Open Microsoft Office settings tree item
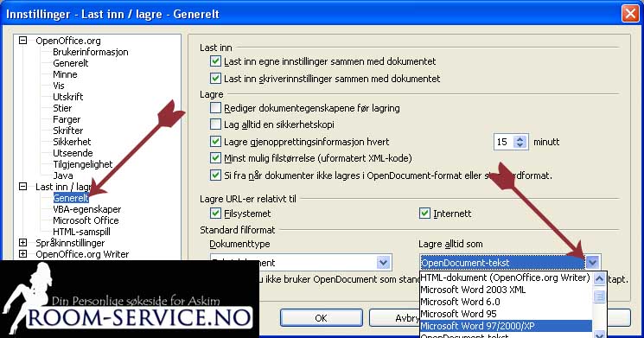This screenshot has height=338, width=644. [x=86, y=220]
